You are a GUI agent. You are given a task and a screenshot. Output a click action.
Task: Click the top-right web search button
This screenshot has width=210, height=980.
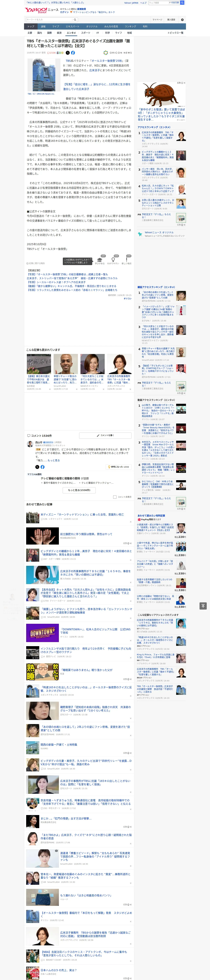182,3
